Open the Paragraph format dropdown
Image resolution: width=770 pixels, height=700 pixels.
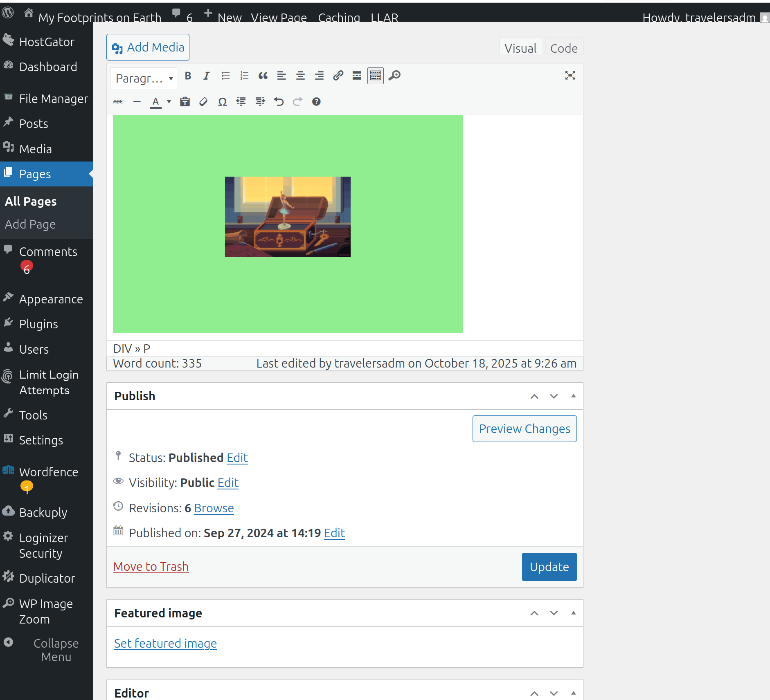click(x=144, y=78)
